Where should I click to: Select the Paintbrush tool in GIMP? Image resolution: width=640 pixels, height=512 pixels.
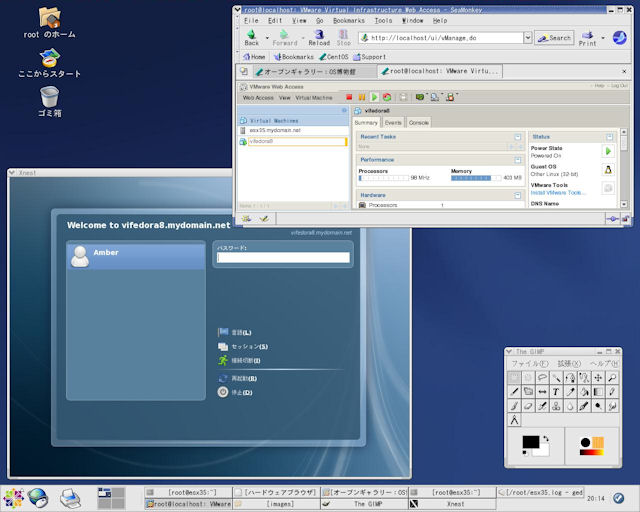click(x=514, y=406)
